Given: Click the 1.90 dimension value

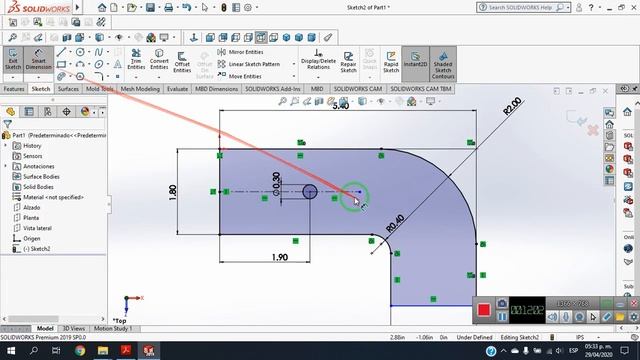Looking at the screenshot, I should pyautogui.click(x=280, y=257).
